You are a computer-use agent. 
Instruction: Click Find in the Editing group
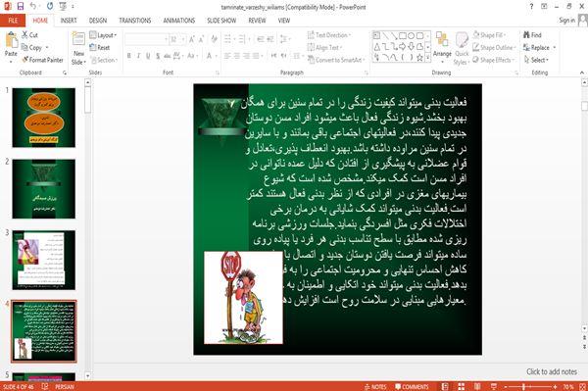(532, 35)
